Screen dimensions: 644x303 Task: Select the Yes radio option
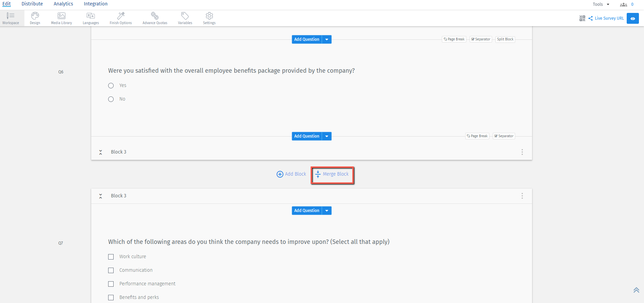coord(111,86)
